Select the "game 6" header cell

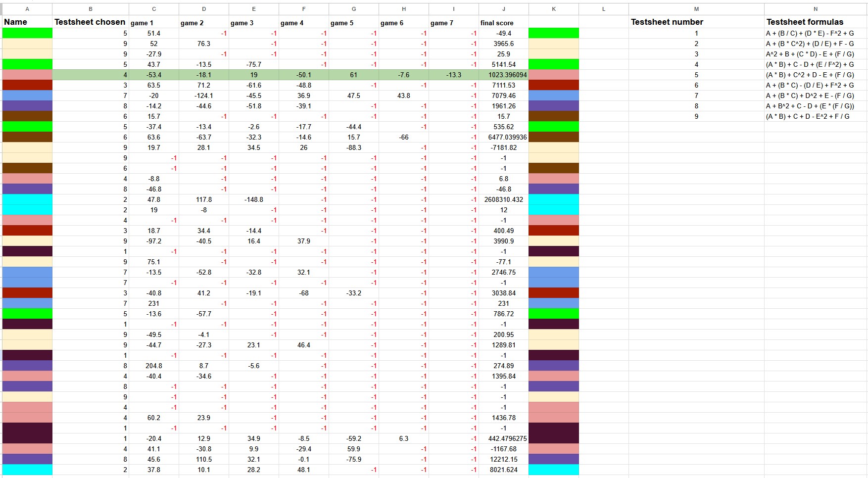point(404,22)
